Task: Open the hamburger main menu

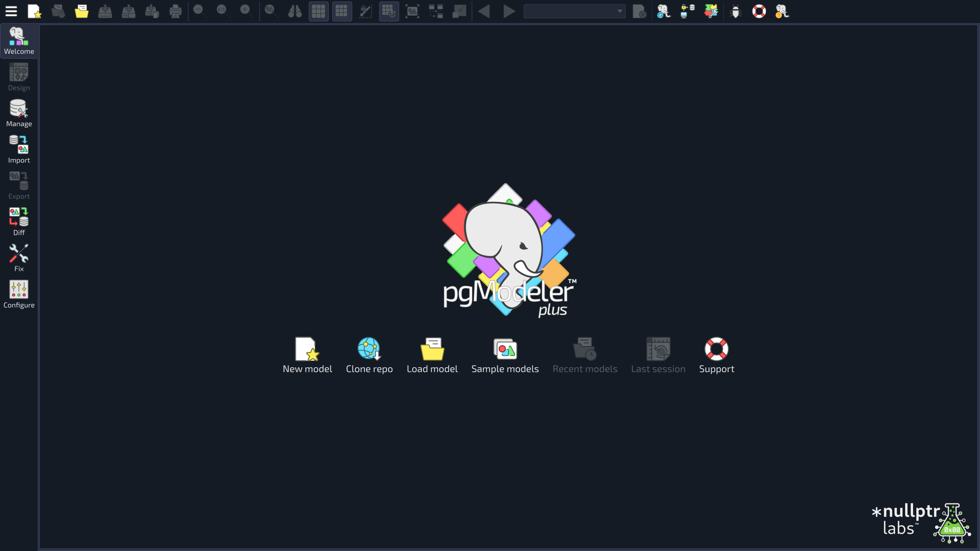Action: (11, 11)
